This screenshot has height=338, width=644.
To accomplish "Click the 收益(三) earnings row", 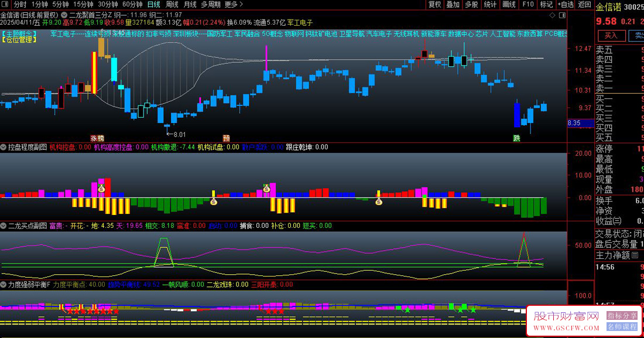I will coord(620,221).
